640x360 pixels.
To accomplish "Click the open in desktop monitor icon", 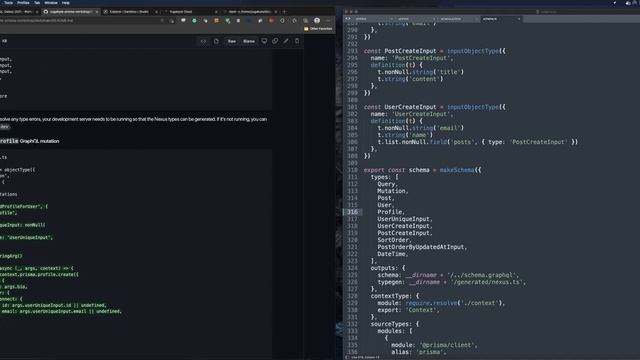I will click(x=264, y=41).
